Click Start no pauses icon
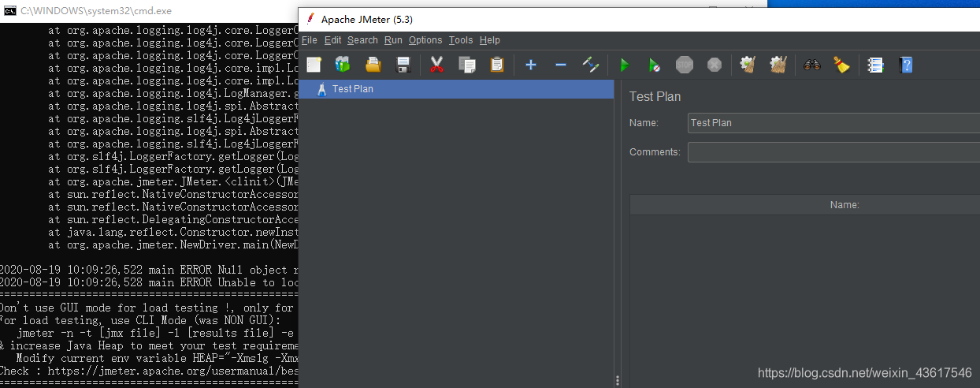Viewport: 980px width, 388px height. point(655,65)
